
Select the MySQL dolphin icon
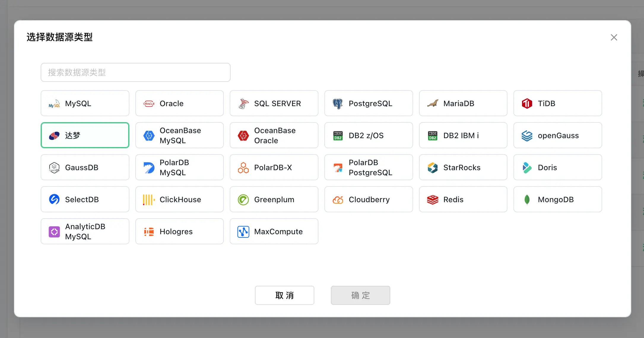(x=54, y=103)
